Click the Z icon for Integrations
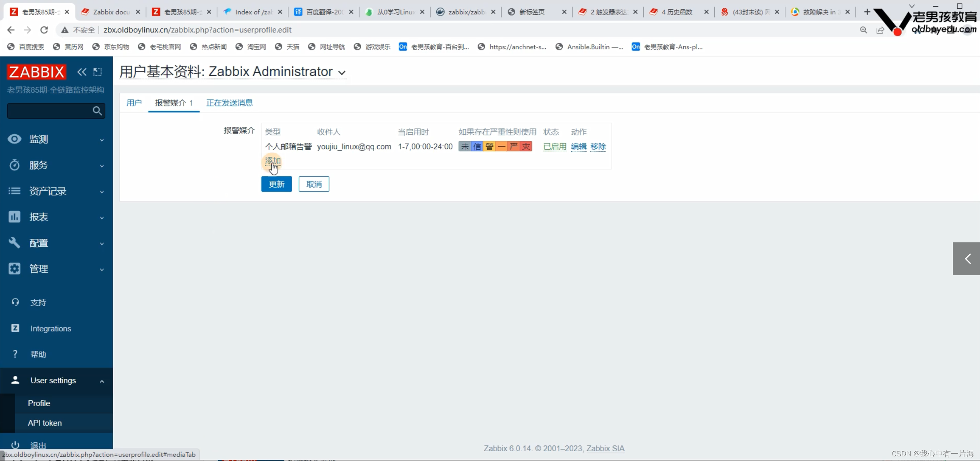The height and width of the screenshot is (461, 980). (x=15, y=328)
